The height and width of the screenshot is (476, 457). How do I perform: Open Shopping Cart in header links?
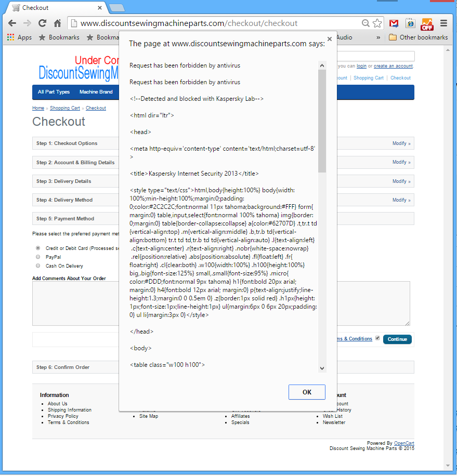tap(368, 78)
